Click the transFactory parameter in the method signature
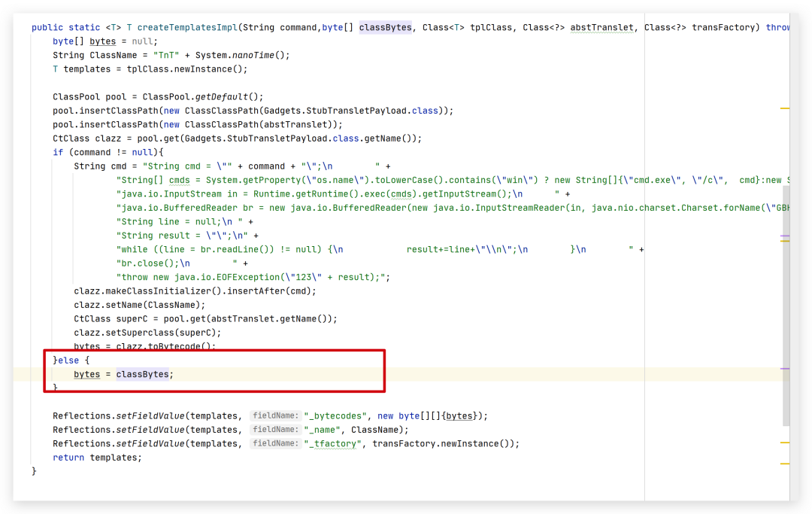812x514 pixels. tap(723, 27)
